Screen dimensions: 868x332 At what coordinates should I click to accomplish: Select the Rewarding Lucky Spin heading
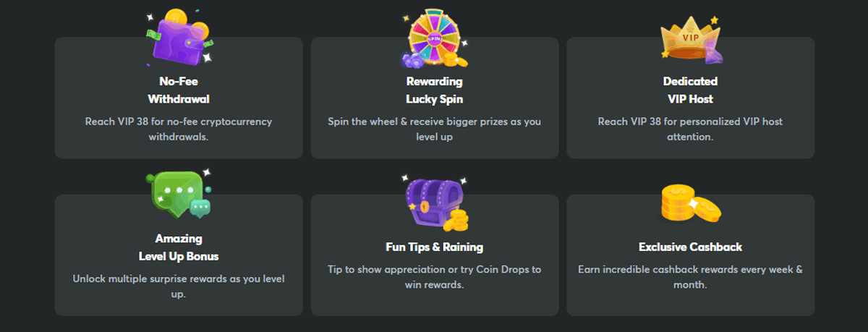pos(434,90)
